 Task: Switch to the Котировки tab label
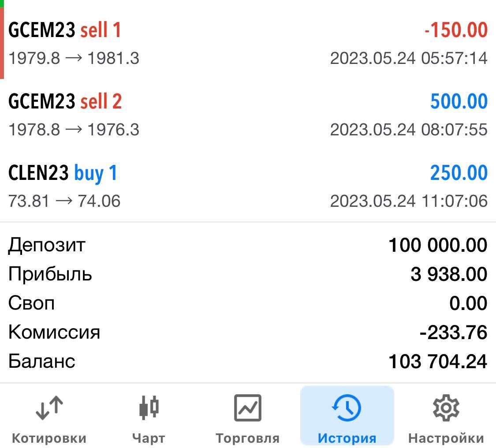point(49,438)
